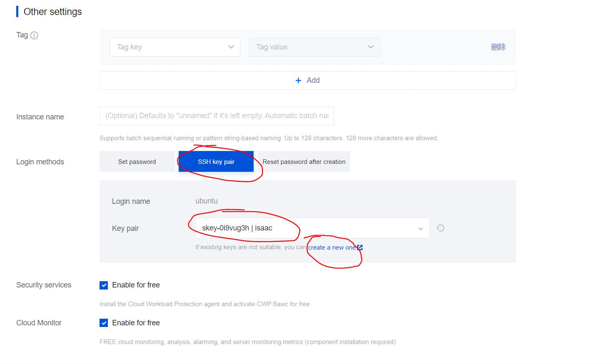616x364 pixels.
Task: Expand the Tag value dropdown
Action: [x=314, y=47]
